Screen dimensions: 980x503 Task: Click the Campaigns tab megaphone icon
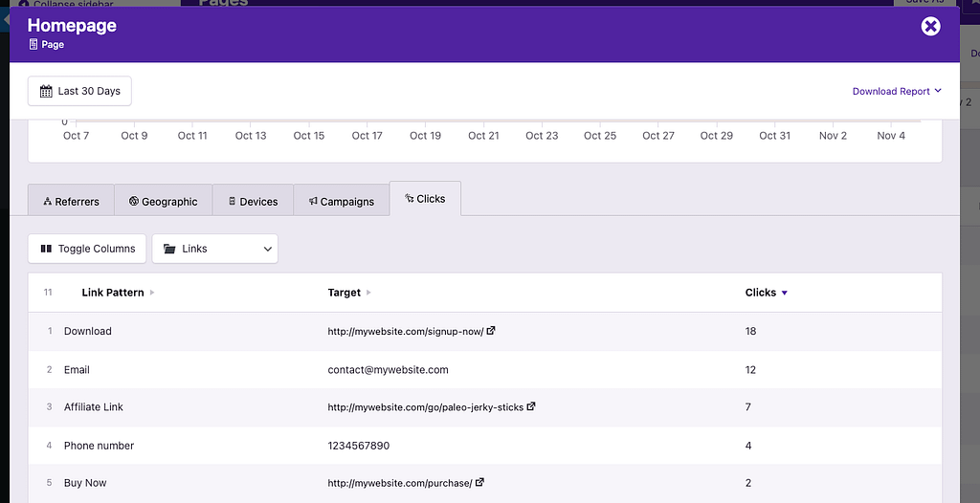pyautogui.click(x=313, y=201)
